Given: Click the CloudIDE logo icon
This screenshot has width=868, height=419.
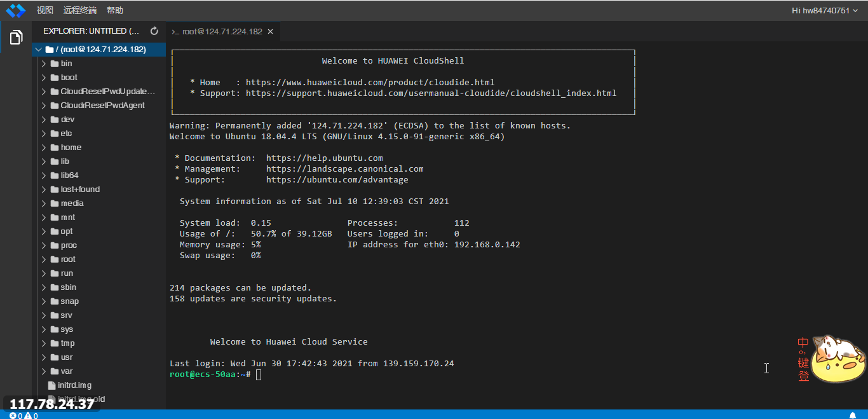Looking at the screenshot, I should [15, 10].
